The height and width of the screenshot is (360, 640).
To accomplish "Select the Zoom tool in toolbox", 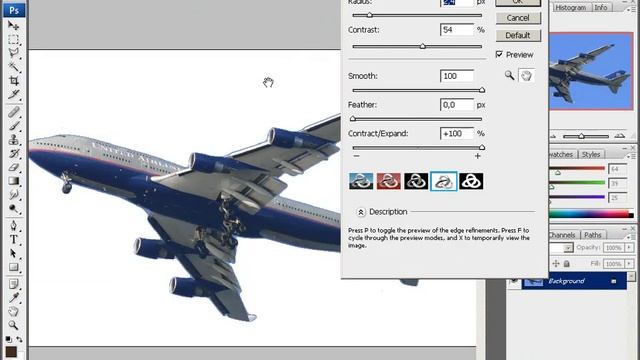I will (13, 325).
